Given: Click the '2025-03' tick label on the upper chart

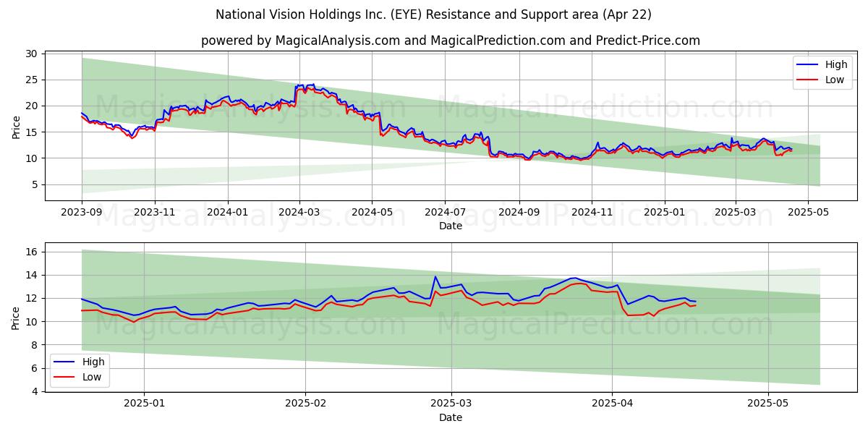Looking at the screenshot, I should click(736, 213).
